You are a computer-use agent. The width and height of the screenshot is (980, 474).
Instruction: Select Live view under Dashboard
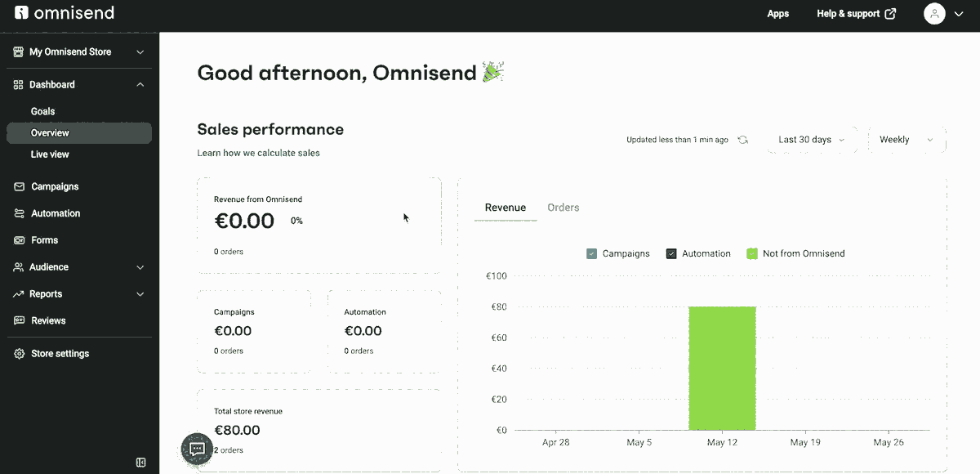coord(50,154)
